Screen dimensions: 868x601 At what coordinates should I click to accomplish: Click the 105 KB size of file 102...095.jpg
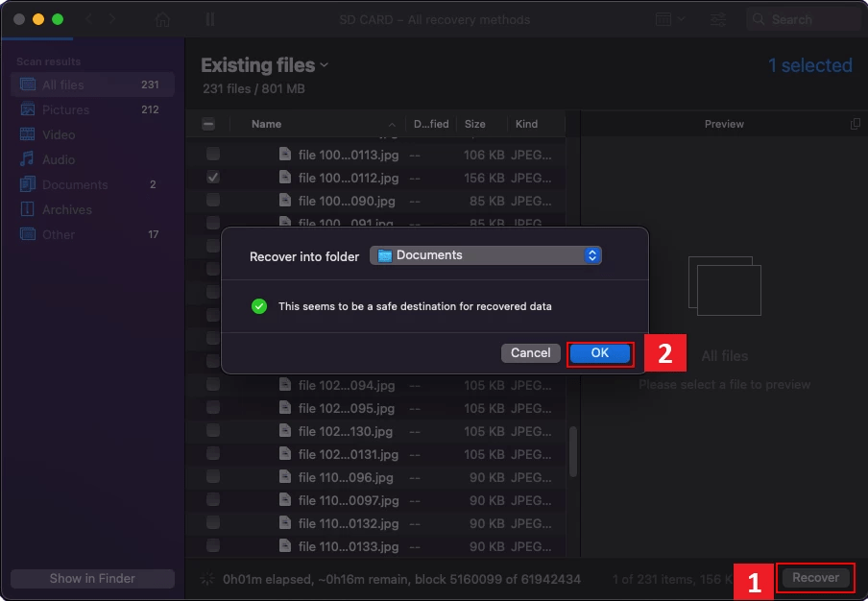[x=484, y=408]
